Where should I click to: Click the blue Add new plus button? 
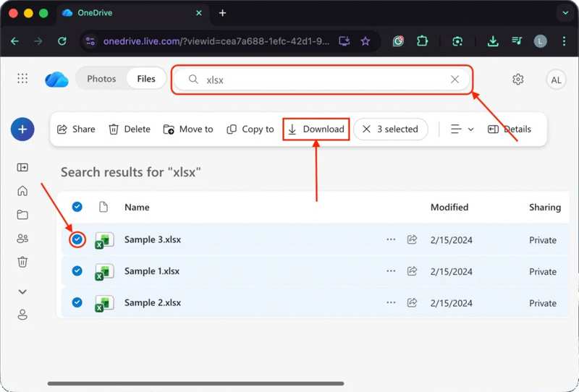pos(22,129)
